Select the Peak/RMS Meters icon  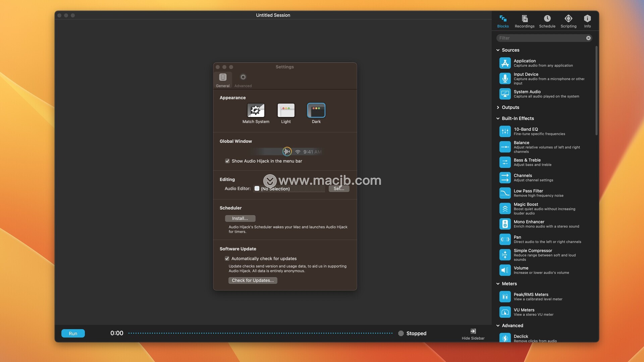click(505, 297)
